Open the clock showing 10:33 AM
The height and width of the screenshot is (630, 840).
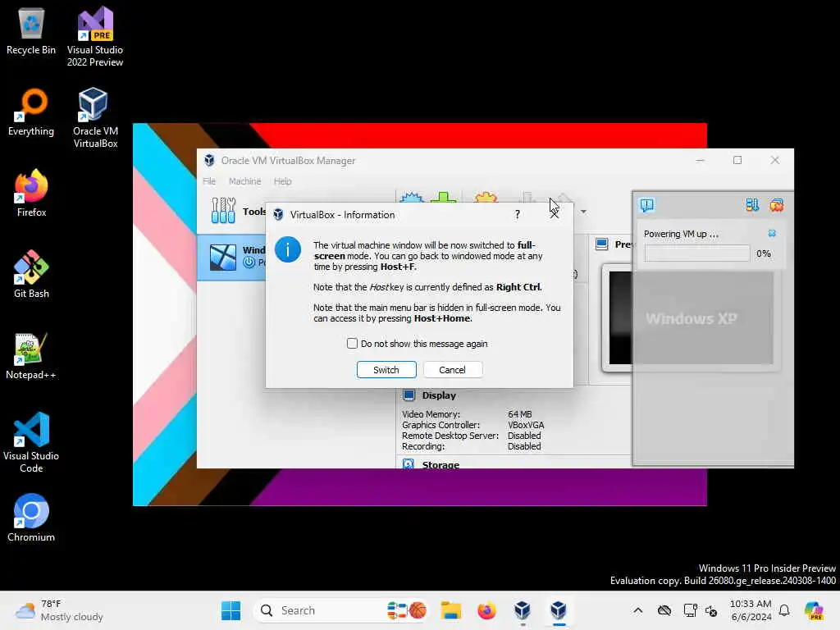[x=751, y=610]
